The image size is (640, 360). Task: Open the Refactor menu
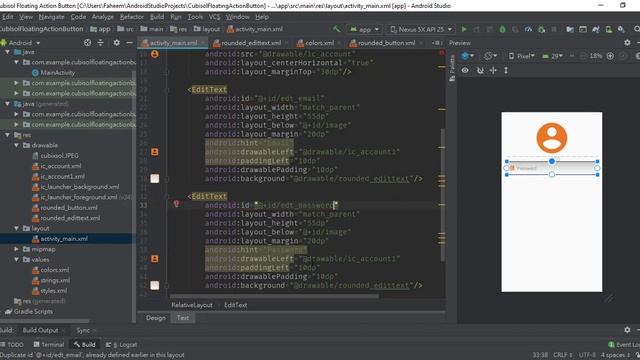(x=131, y=17)
